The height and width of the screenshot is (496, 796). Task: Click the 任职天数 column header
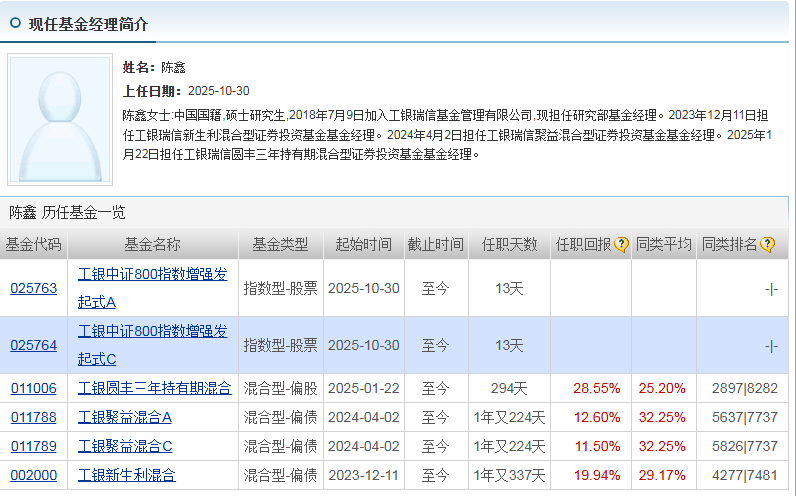click(x=509, y=245)
